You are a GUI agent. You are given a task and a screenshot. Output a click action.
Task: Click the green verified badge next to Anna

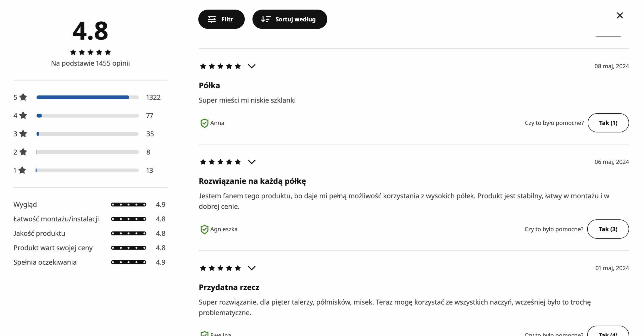204,123
